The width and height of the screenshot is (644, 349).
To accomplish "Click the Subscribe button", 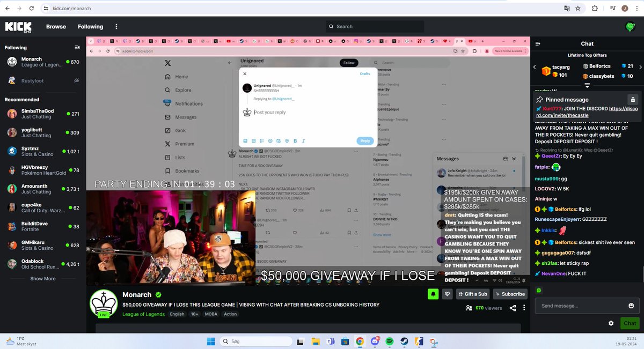I will (510, 294).
